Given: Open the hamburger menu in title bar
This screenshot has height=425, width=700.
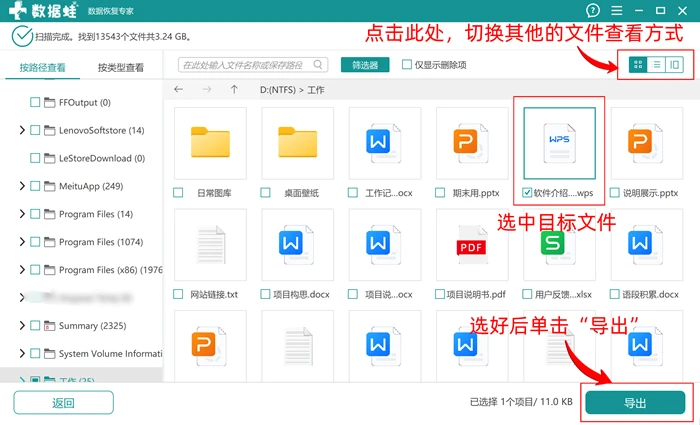Looking at the screenshot, I should (x=617, y=10).
